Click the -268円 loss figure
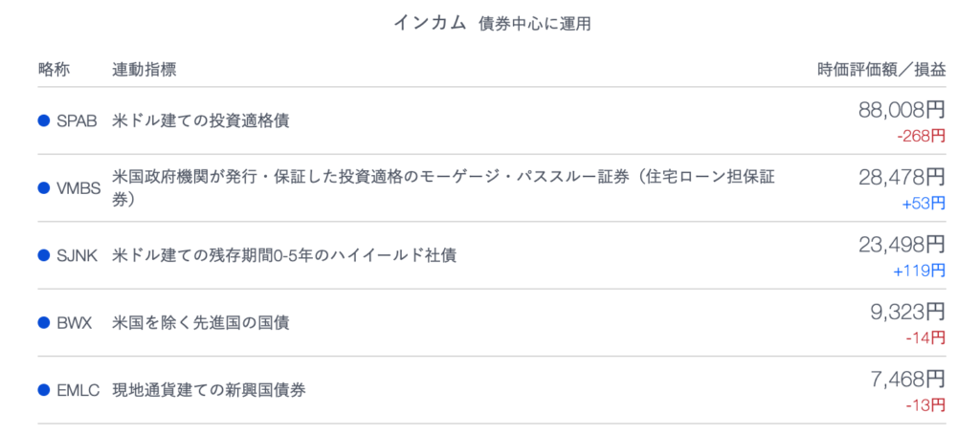Image resolution: width=980 pixels, height=435 pixels. (922, 136)
